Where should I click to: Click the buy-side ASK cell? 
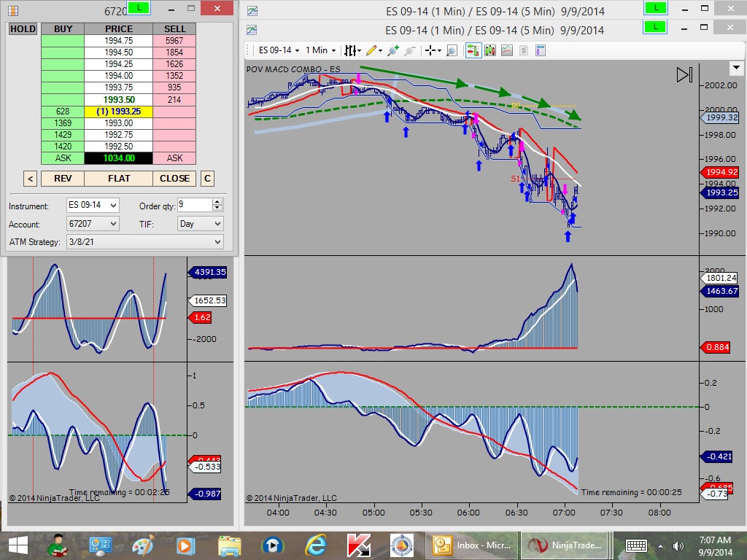pos(63,158)
